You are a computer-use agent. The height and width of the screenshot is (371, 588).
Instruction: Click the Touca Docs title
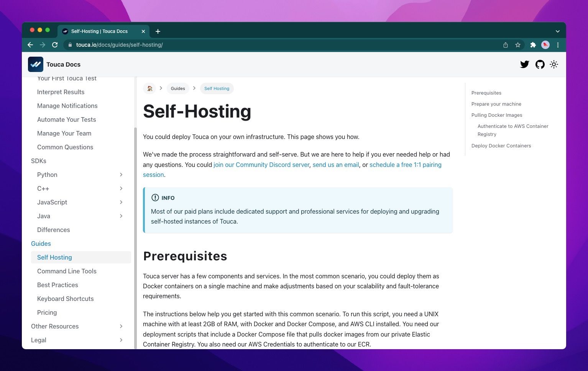(x=63, y=64)
